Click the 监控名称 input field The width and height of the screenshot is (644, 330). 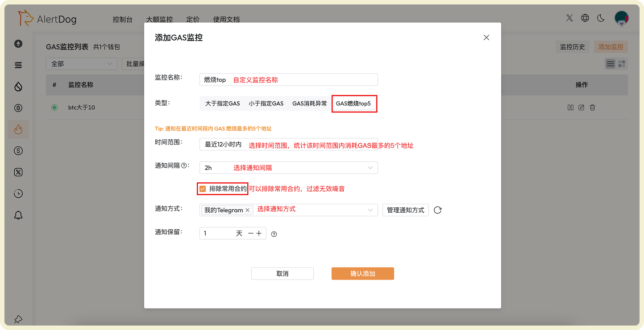click(288, 79)
